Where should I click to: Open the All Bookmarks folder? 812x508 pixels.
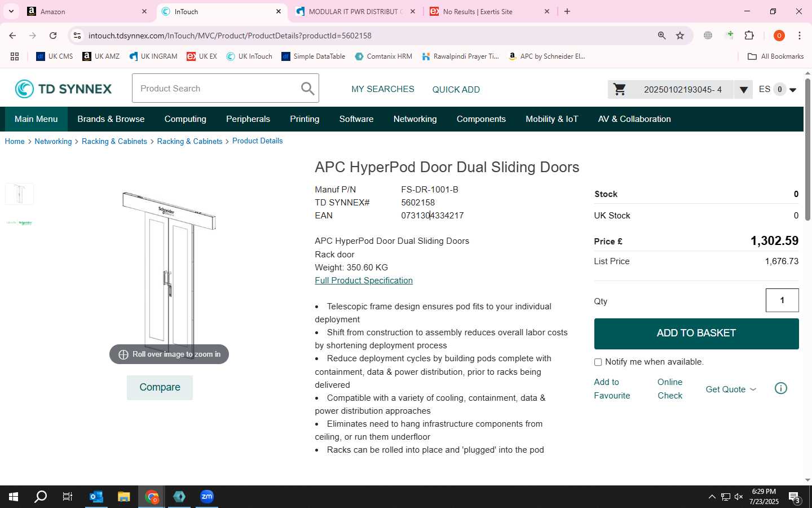[775, 56]
